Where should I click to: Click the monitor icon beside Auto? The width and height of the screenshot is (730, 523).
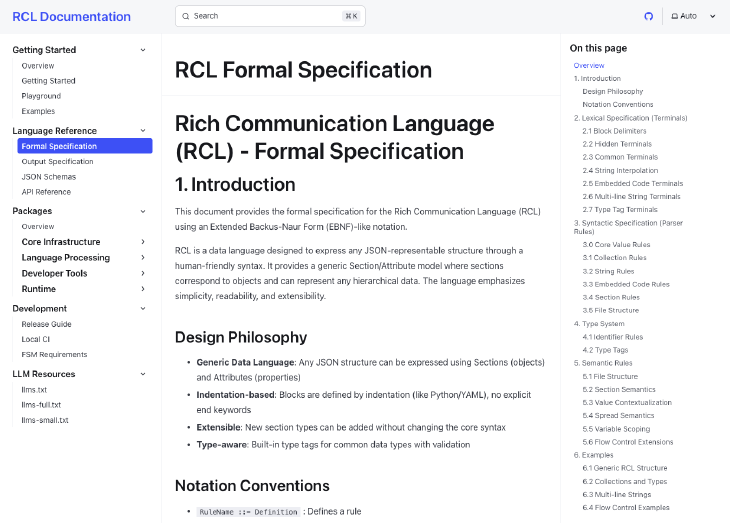click(x=675, y=16)
